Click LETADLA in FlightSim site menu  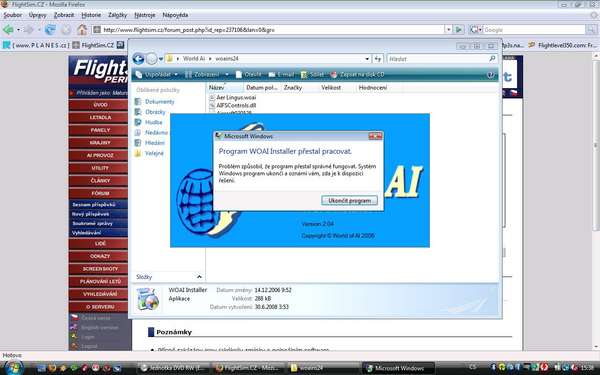click(100, 117)
